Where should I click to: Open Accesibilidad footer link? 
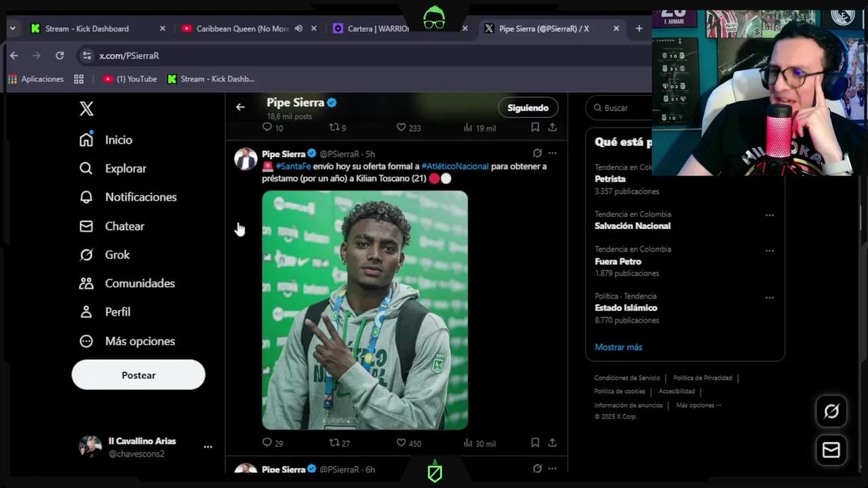point(677,391)
